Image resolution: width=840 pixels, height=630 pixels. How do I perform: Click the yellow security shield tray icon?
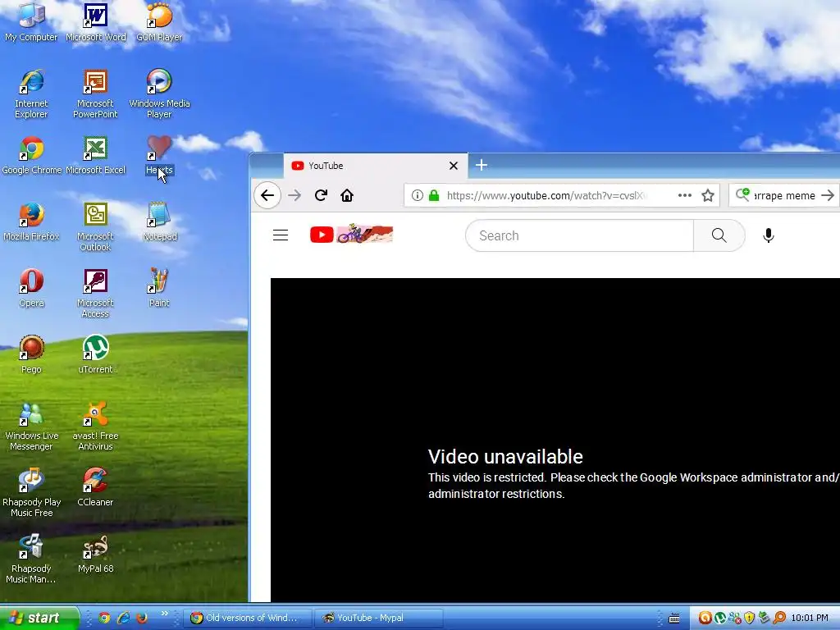coord(750,618)
